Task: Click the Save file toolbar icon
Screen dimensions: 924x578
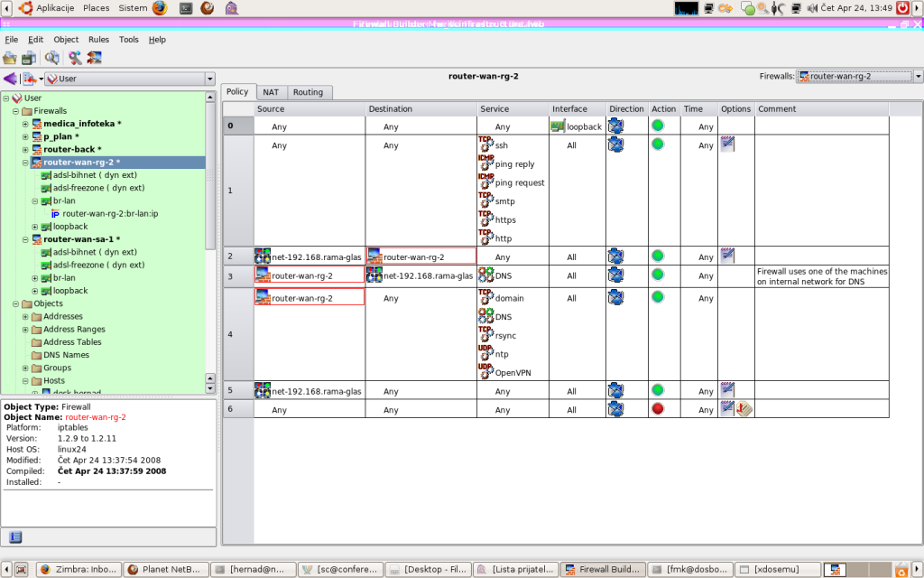Action: 29,58
